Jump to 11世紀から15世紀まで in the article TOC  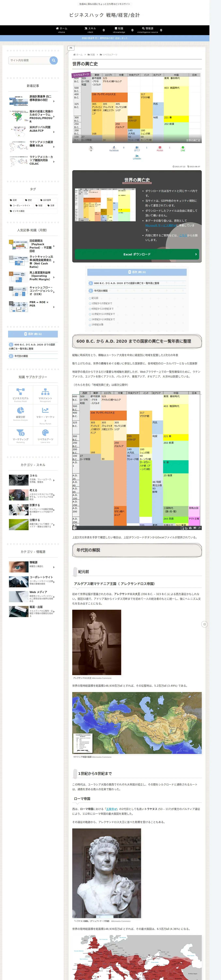103,314
